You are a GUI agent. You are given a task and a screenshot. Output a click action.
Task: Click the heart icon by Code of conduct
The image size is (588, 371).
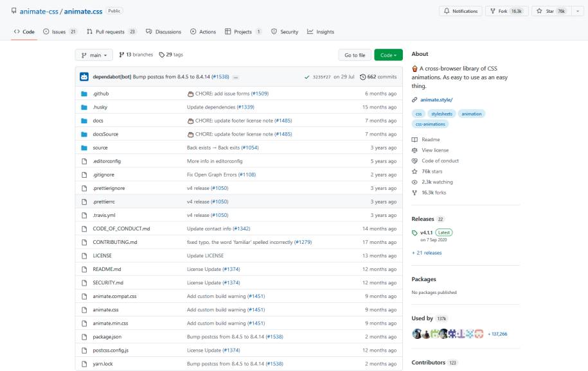pos(414,160)
